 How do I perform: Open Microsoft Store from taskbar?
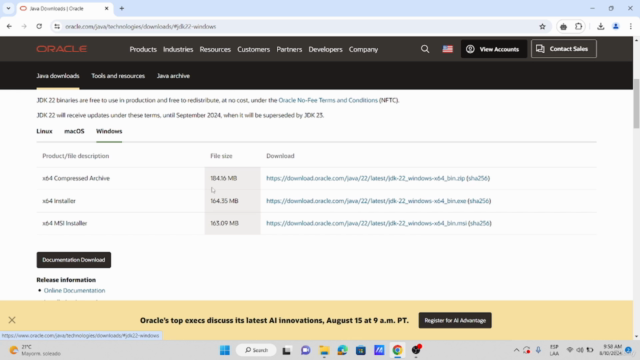pyautogui.click(x=361, y=350)
